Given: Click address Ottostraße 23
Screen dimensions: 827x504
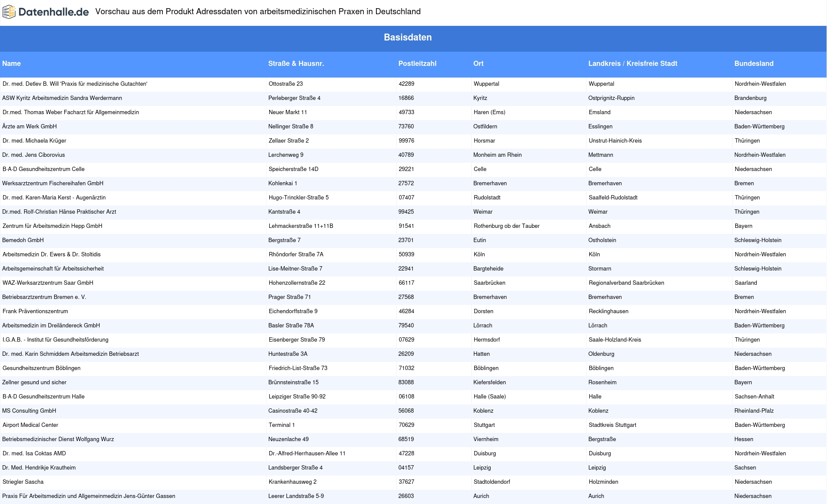Looking at the screenshot, I should (286, 84).
